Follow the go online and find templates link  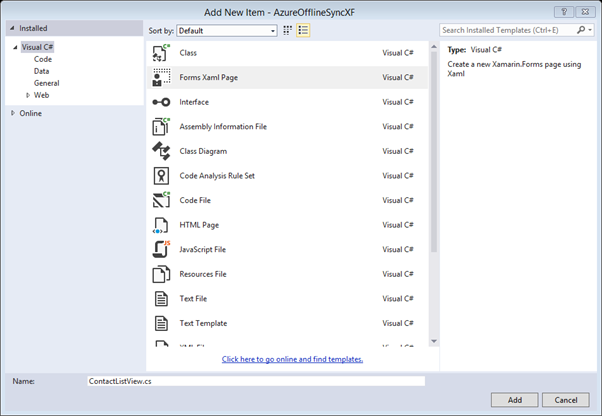pos(292,359)
